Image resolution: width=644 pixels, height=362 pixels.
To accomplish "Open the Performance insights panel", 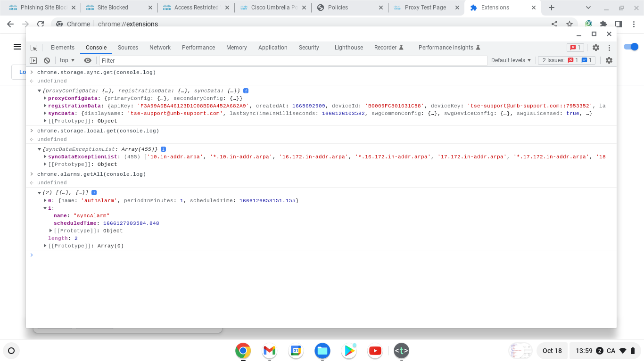I will coord(449,48).
